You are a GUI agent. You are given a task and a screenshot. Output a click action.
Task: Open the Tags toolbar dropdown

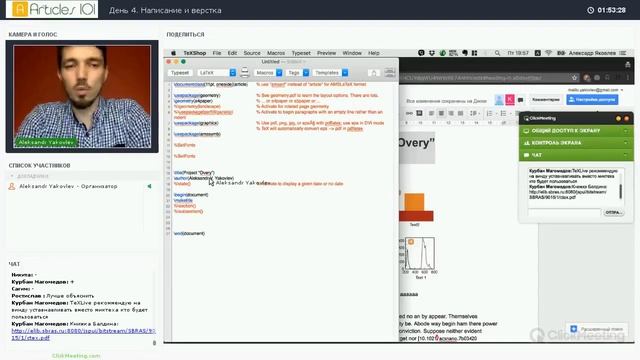point(298,73)
